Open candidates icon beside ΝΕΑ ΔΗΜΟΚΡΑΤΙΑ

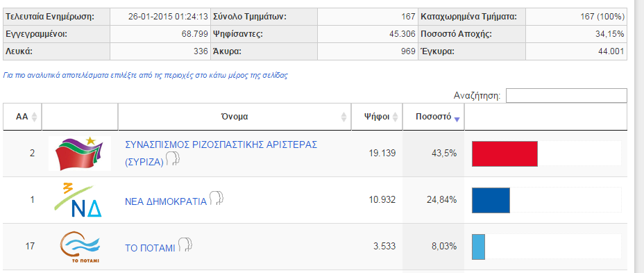[x=216, y=199]
